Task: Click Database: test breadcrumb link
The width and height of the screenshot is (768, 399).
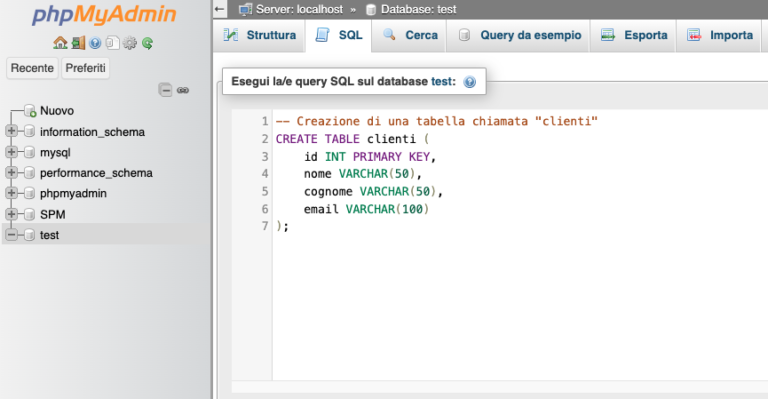Action: (418, 9)
